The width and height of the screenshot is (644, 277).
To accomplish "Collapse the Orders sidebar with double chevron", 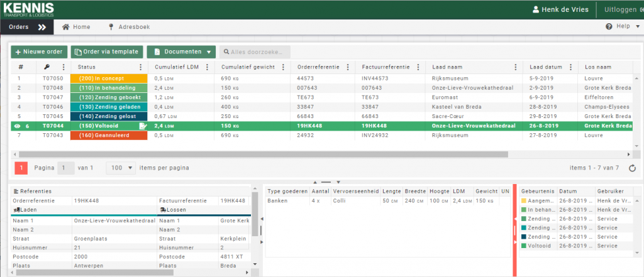I will pyautogui.click(x=42, y=27).
